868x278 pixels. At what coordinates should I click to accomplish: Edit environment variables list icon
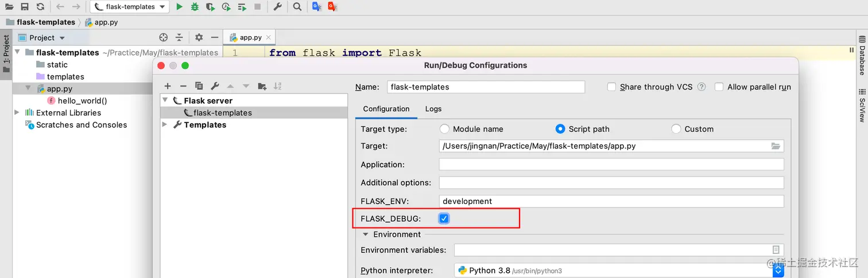click(x=776, y=250)
